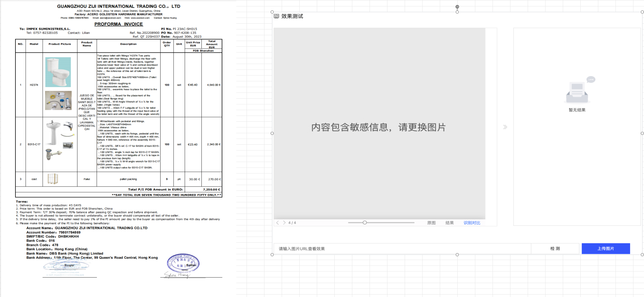Viewport: 644px width, 297px height.
Task: Click the PI No. 23AC-SH015 text
Action: tap(179, 29)
